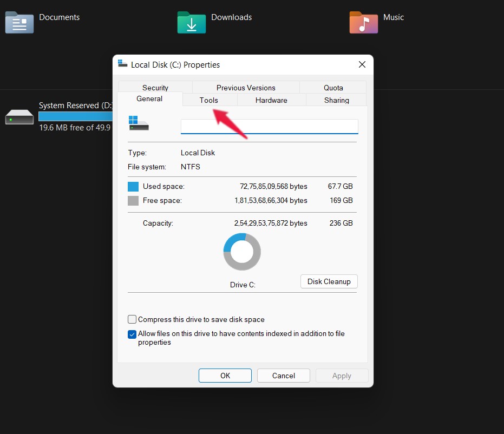
Task: Open the Hardware tab
Action: click(271, 100)
